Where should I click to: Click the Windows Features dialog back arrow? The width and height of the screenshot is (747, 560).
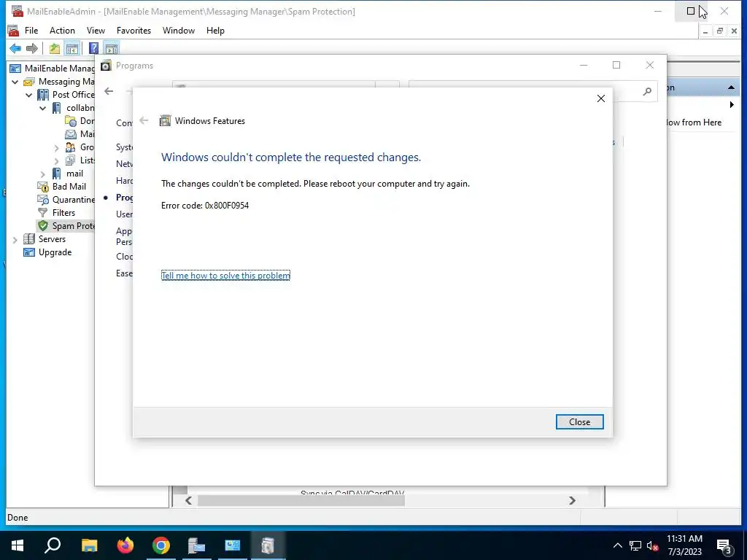(x=144, y=121)
